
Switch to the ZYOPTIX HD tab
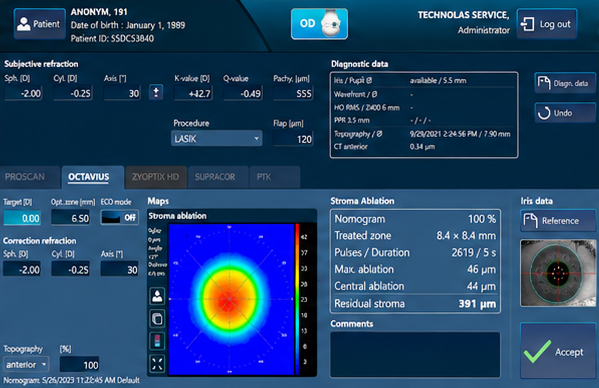coord(155,177)
